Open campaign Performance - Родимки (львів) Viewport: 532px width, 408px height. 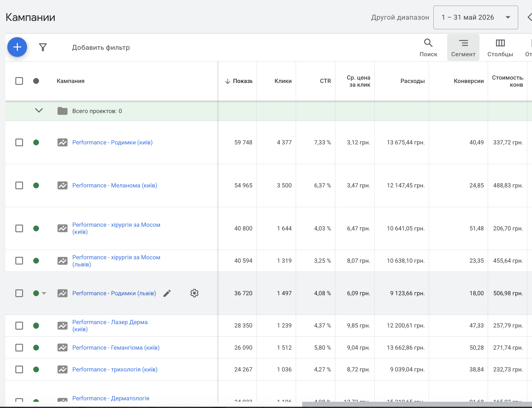pos(114,293)
